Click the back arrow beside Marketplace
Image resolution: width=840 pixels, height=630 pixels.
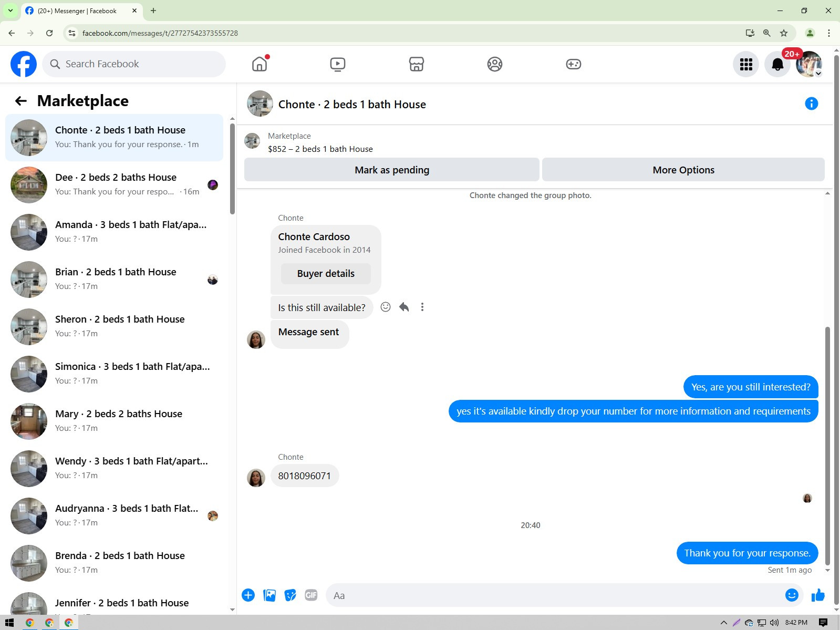[x=21, y=101]
